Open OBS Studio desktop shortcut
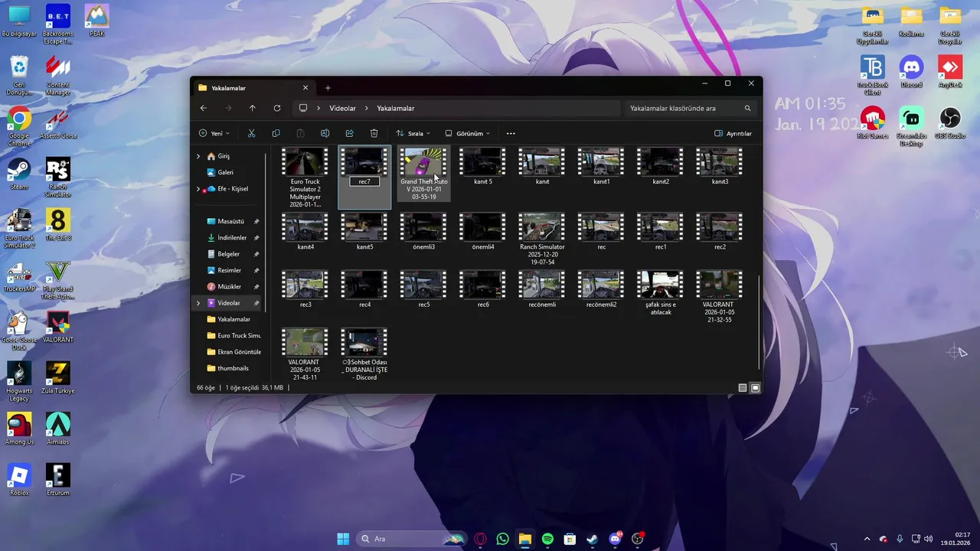 (950, 122)
